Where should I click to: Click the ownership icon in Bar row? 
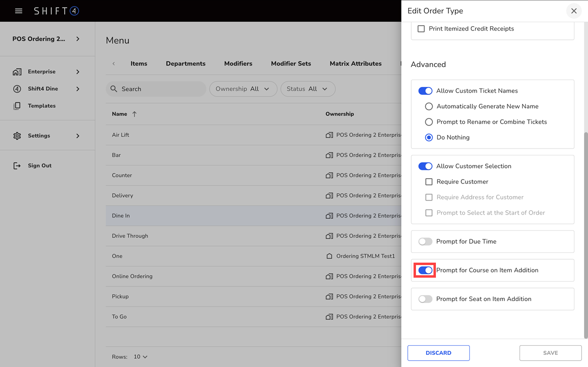click(329, 155)
